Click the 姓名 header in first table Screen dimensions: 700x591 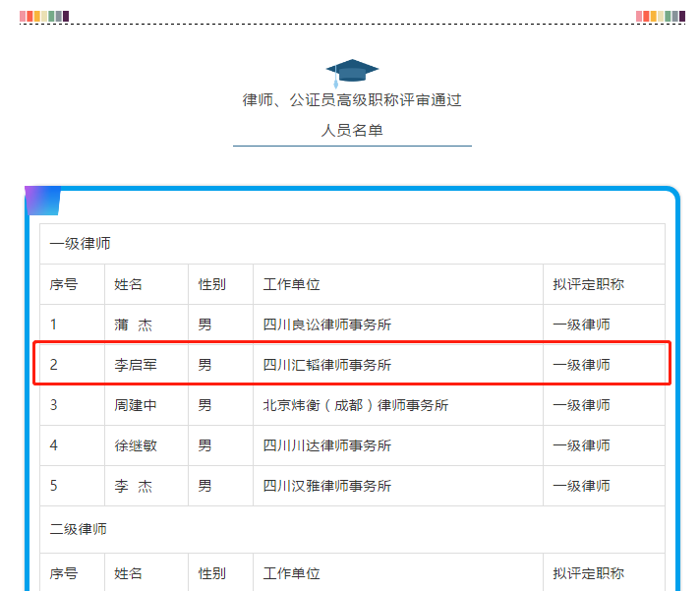click(146, 284)
